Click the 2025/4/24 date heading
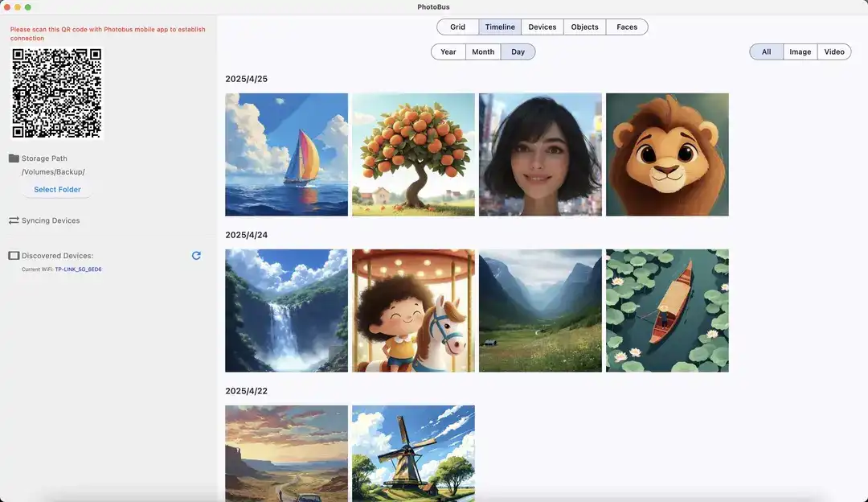This screenshot has width=868, height=502. (247, 235)
